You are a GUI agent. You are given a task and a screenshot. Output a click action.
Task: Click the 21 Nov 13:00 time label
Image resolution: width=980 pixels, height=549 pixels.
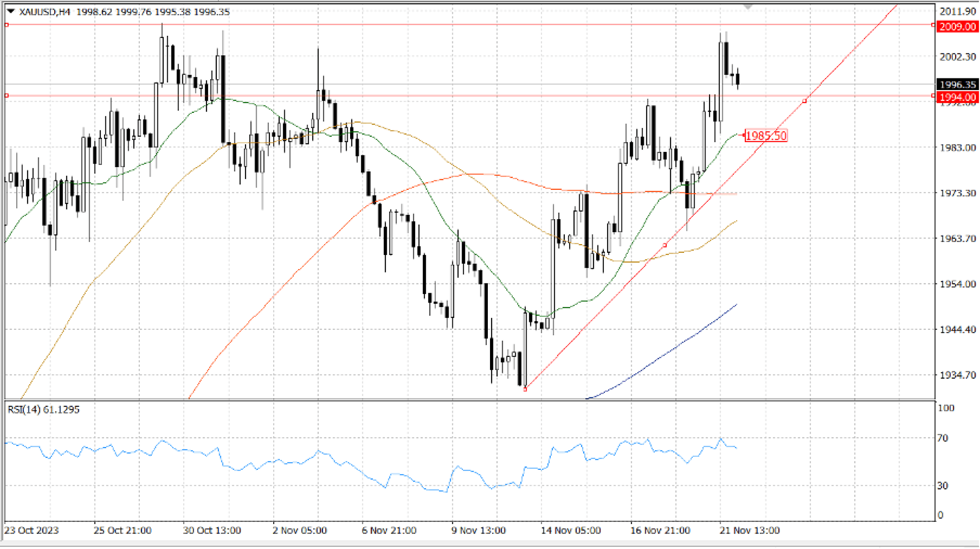tap(749, 531)
